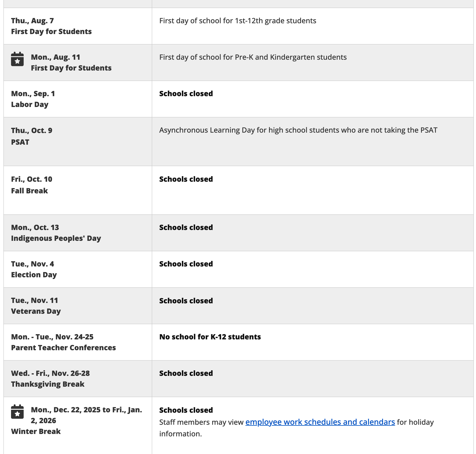Click Schools closed in the Labor Day row
The image size is (476, 454).
pyautogui.click(x=186, y=94)
